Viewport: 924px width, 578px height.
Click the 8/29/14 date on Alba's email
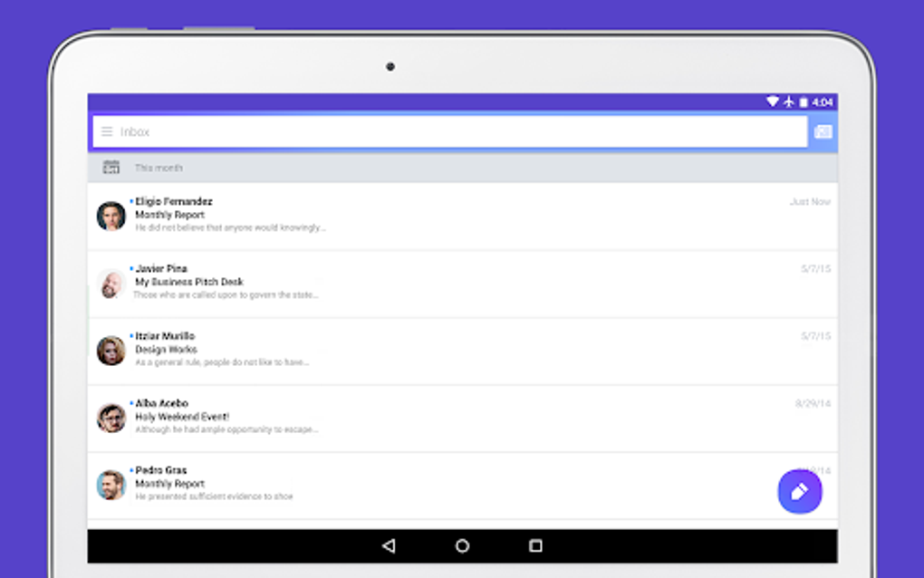[x=813, y=403]
